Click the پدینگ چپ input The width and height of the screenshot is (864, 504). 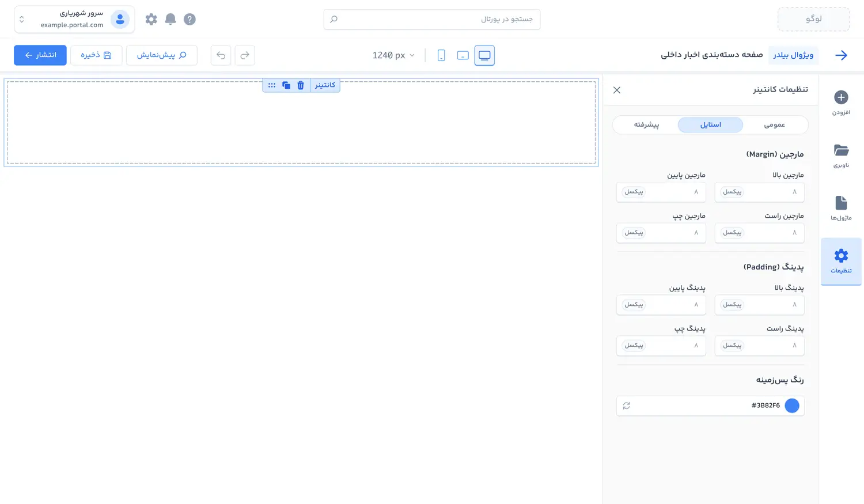661,346
